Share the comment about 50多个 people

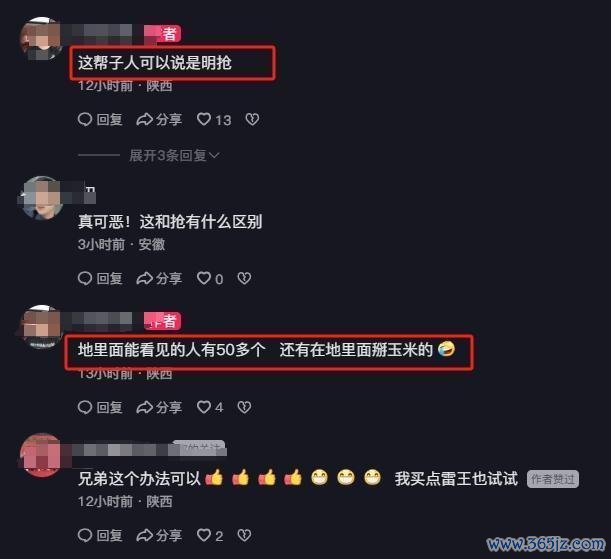coord(159,407)
